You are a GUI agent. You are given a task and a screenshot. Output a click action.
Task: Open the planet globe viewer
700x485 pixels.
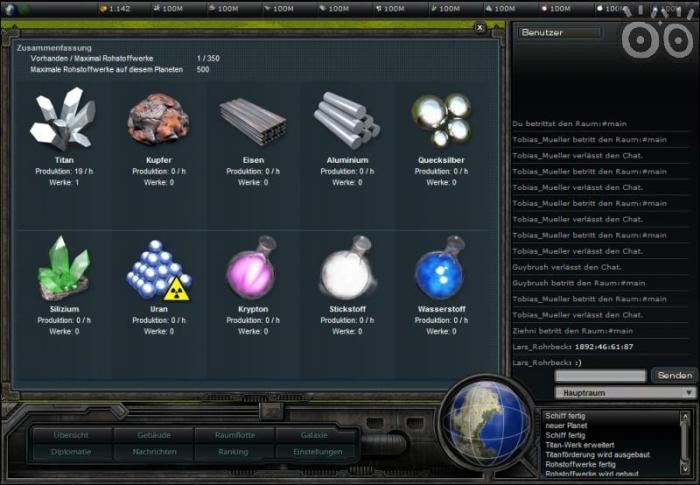(489, 423)
